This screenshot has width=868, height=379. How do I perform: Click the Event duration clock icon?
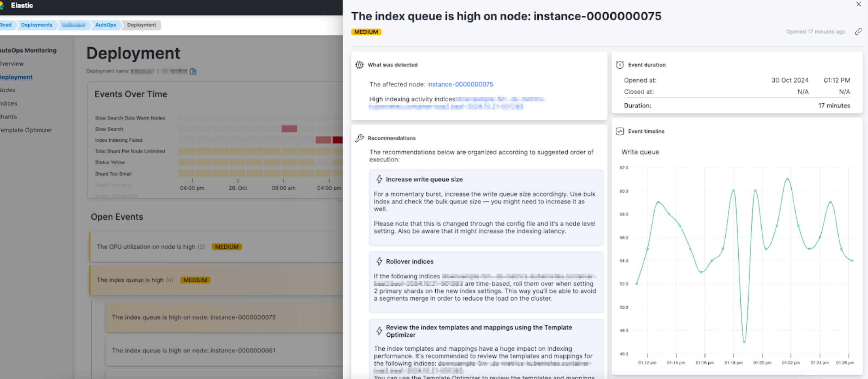620,64
